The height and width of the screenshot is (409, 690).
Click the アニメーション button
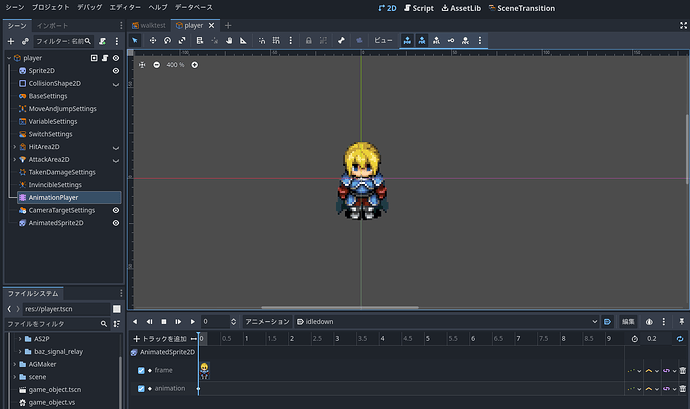(267, 322)
